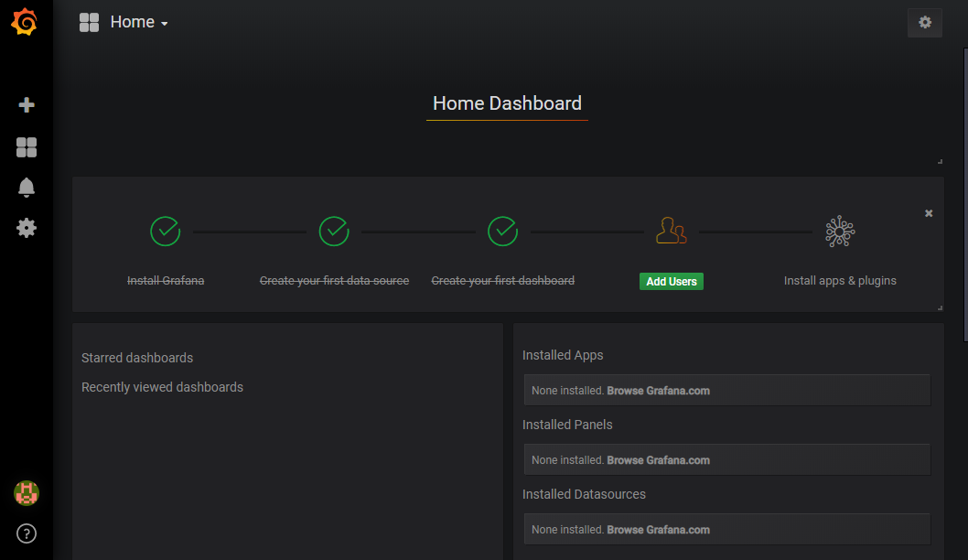The width and height of the screenshot is (968, 560).
Task: Click the Installed Apps heading
Action: coord(563,356)
